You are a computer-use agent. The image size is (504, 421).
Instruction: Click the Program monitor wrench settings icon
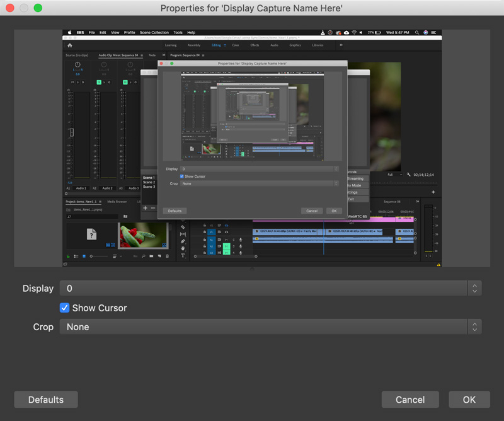coord(408,175)
